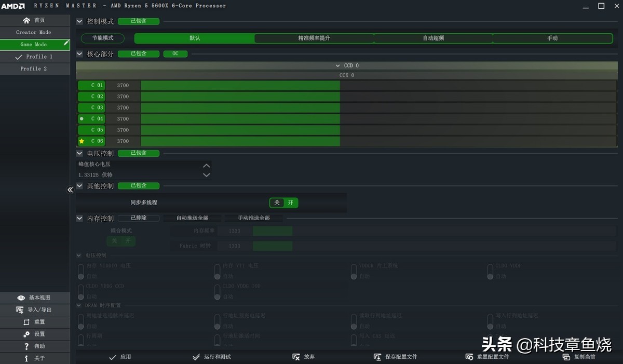
Task: Click the 重置 reset item in sidebar
Action: coord(35,322)
